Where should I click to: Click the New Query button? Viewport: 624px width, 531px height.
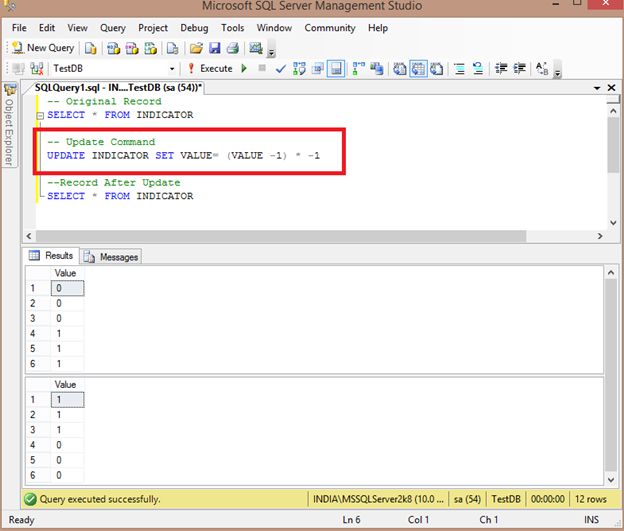click(43, 47)
